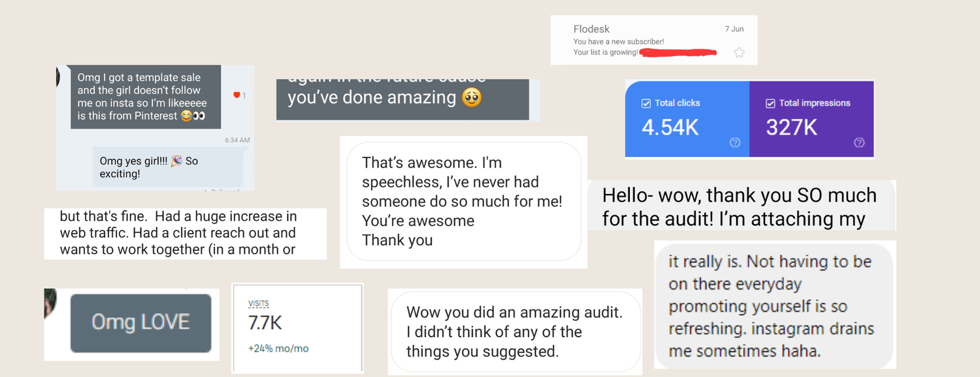Image resolution: width=980 pixels, height=377 pixels.
Task: Open the Flodesk email notification
Action: click(654, 40)
